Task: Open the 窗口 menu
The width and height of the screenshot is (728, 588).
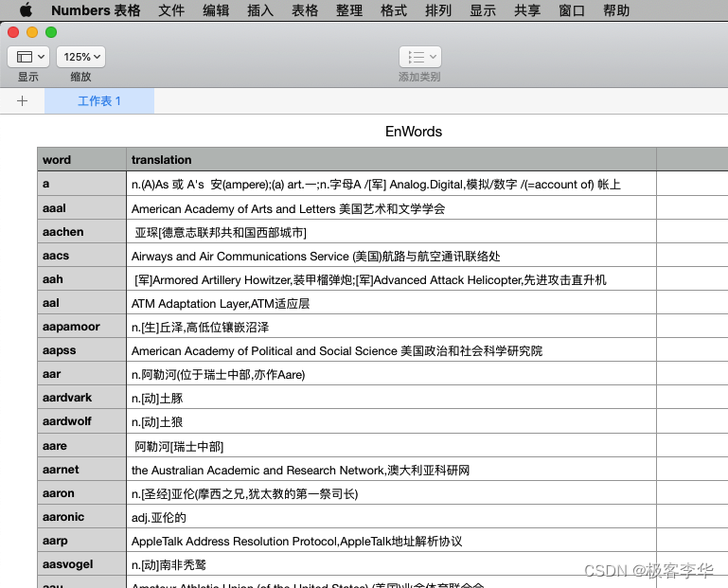Action: coord(572,10)
